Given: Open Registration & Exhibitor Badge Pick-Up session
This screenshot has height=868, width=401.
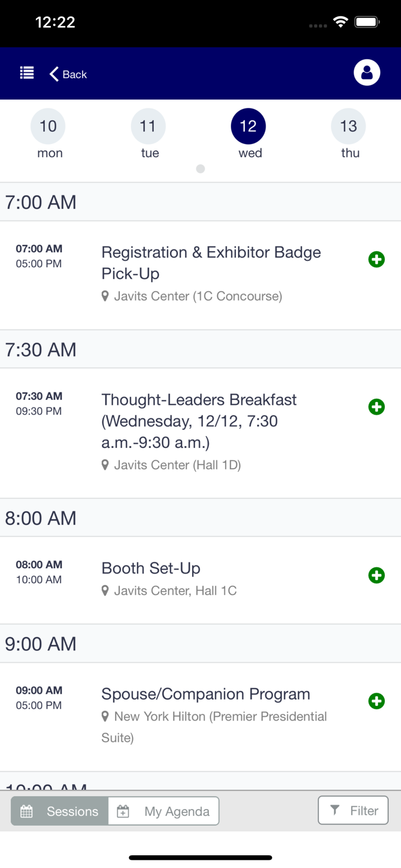Looking at the screenshot, I should point(211,263).
